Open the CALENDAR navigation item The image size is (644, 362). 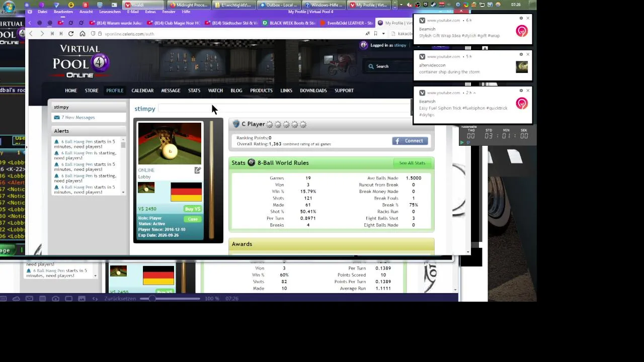pos(142,90)
